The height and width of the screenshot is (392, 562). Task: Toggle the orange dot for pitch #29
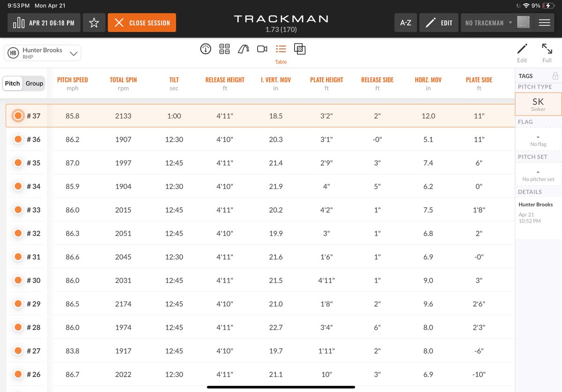coord(18,304)
